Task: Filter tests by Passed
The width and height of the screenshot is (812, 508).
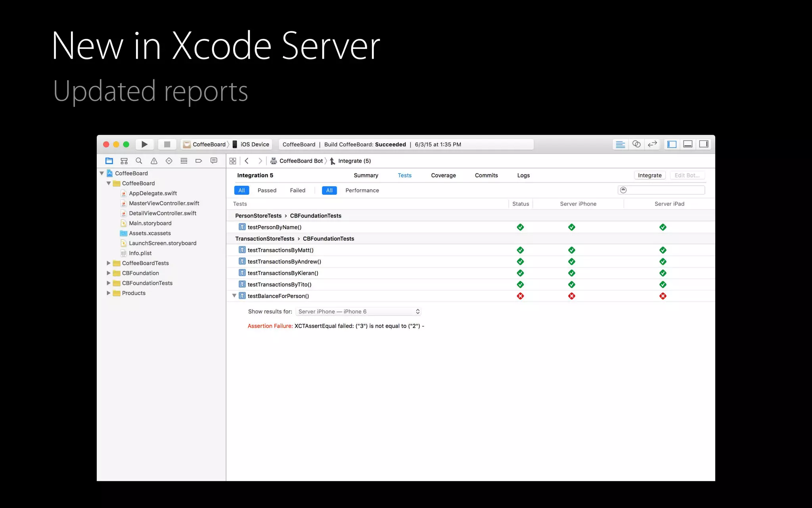Action: (x=267, y=190)
